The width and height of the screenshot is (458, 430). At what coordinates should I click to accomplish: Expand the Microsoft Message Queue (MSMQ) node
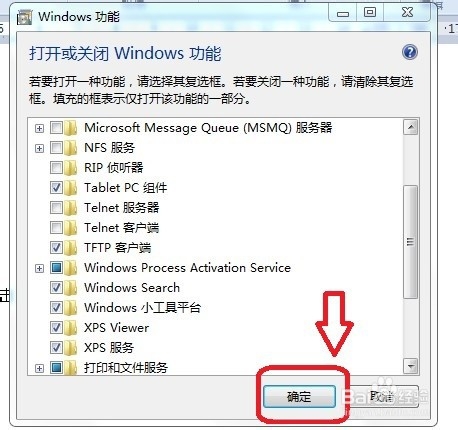[39, 128]
